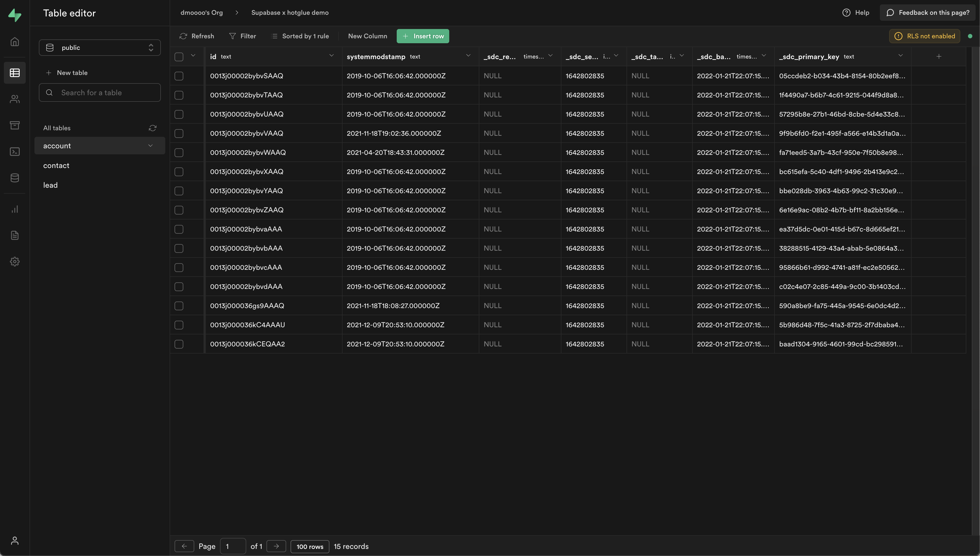Open the Home icon in sidebar
The width and height of the screenshot is (980, 556).
pyautogui.click(x=15, y=42)
